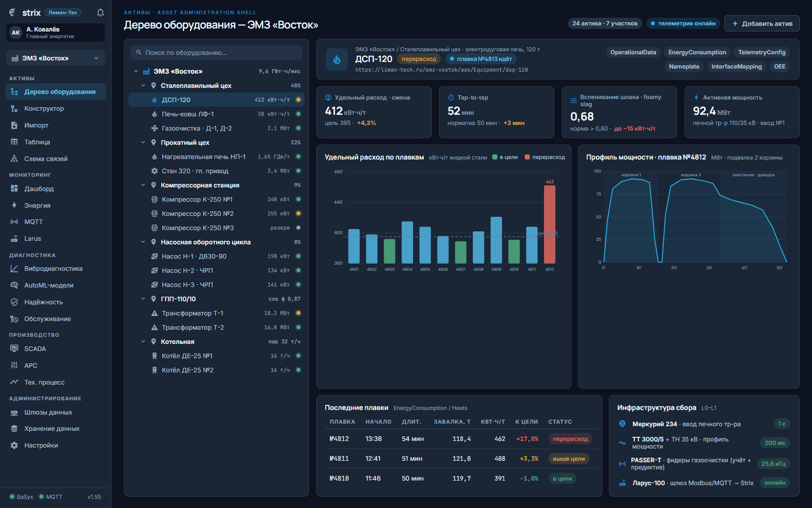The image size is (812, 508).
Task: Open the ЭМЗ «Восток» site dropdown
Action: tap(56, 58)
